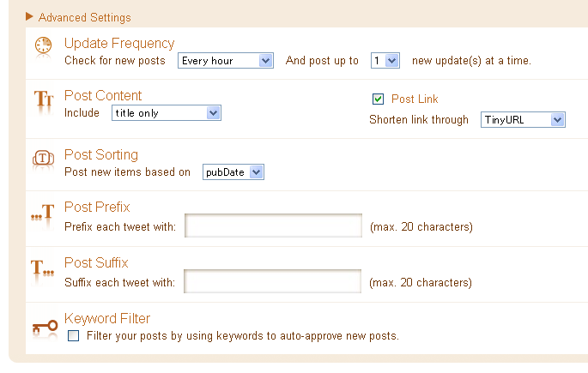
Task: Click the Update Frequency heading
Action: tap(119, 44)
